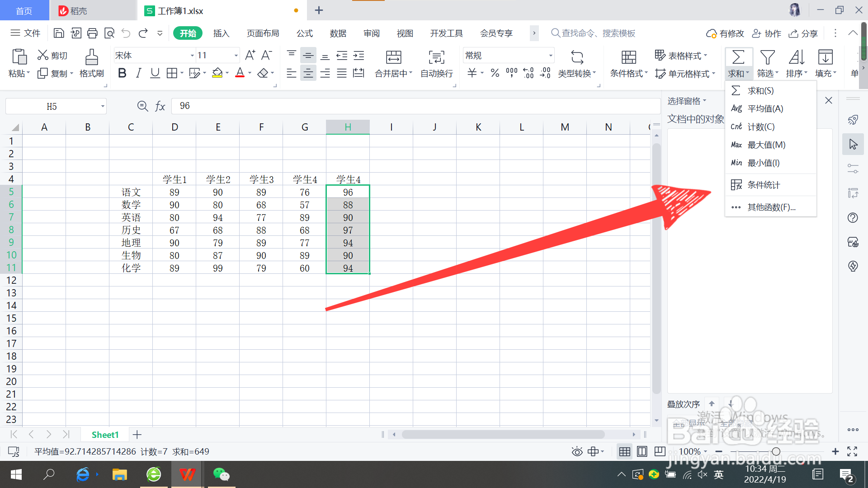Click the zoom slider handle

[x=776, y=451]
